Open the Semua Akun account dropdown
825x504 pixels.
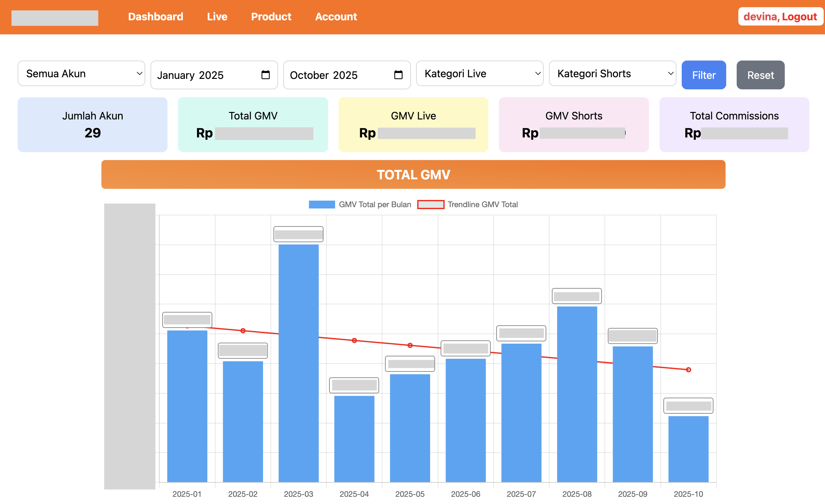tap(81, 73)
